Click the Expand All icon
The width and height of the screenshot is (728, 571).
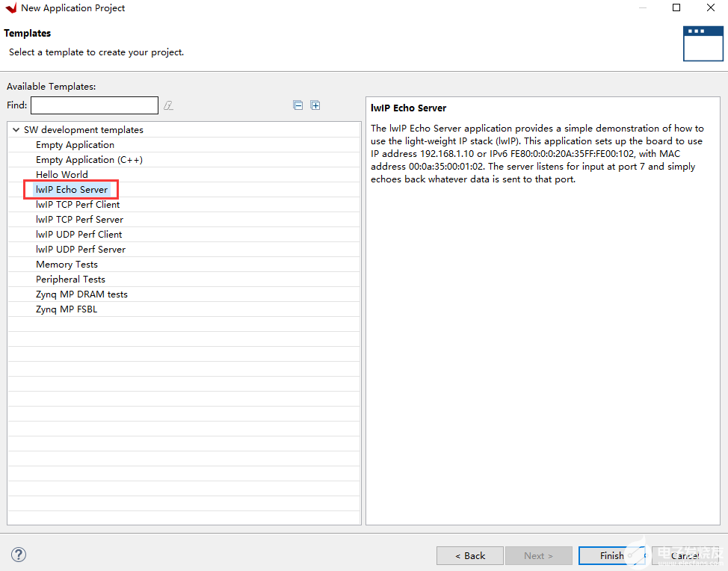[315, 105]
